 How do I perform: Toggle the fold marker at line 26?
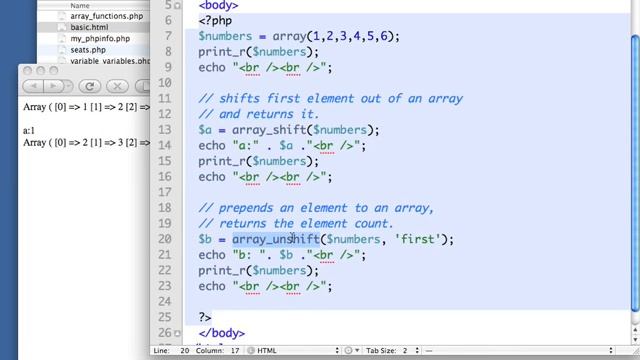pos(177,333)
